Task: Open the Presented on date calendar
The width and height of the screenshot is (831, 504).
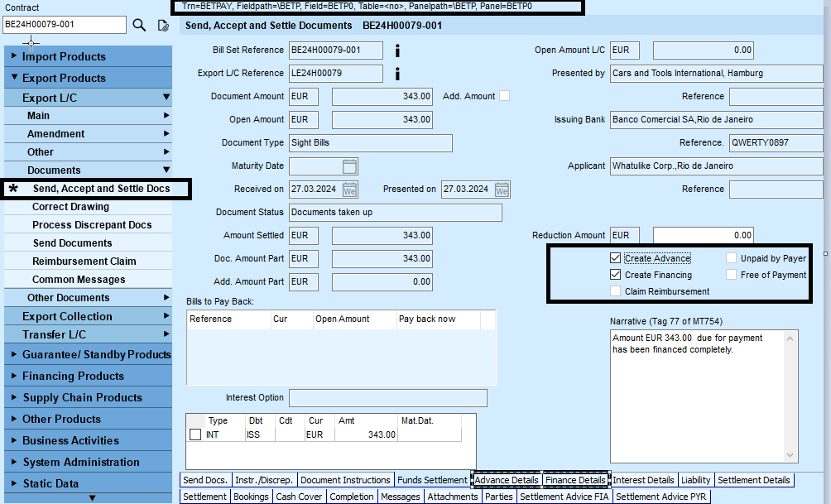Action: pyautogui.click(x=502, y=190)
